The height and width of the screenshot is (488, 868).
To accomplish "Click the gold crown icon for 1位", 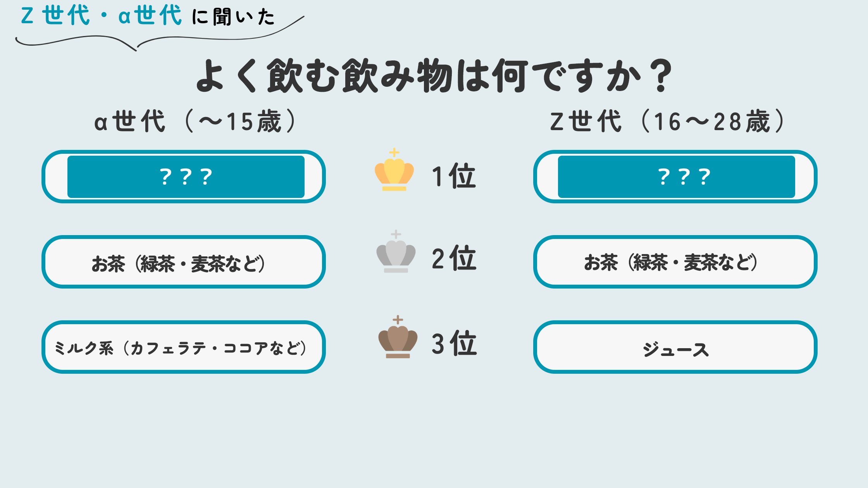I will pyautogui.click(x=394, y=170).
